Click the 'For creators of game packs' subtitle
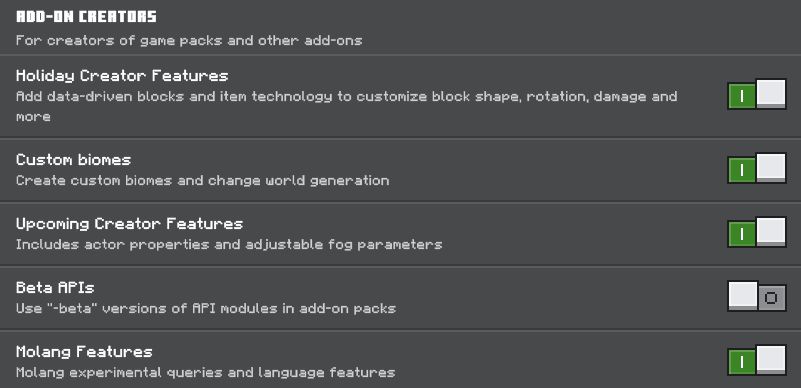The height and width of the screenshot is (388, 801). pos(189,40)
